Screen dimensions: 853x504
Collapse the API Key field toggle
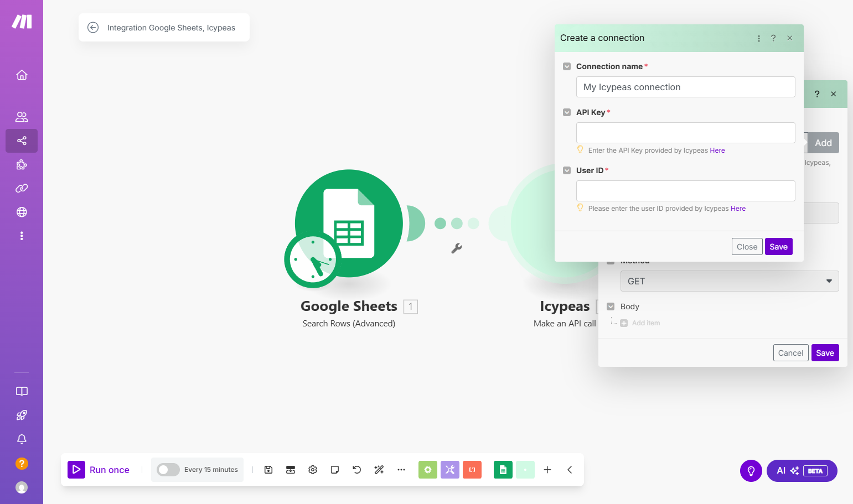coord(567,112)
